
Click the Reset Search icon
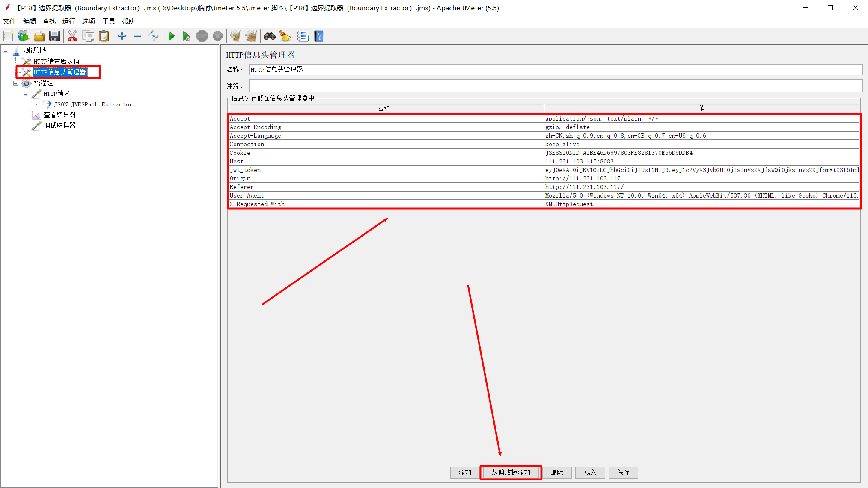[285, 36]
